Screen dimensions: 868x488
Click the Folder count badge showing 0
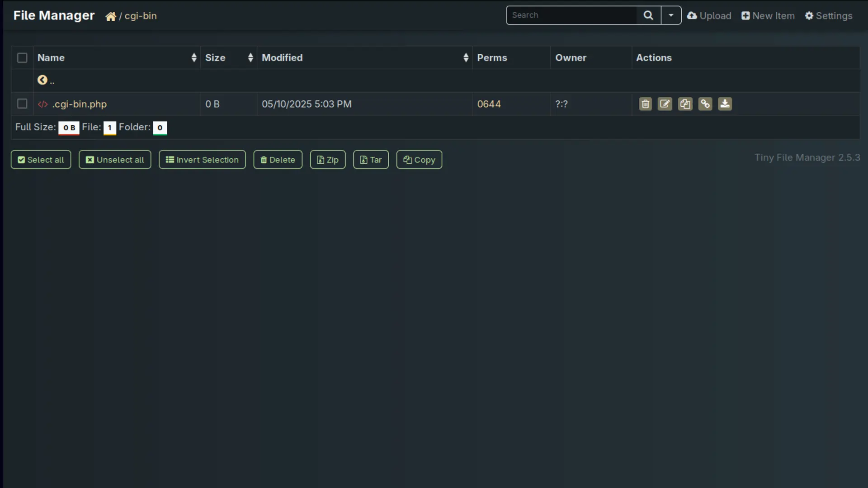pyautogui.click(x=160, y=128)
